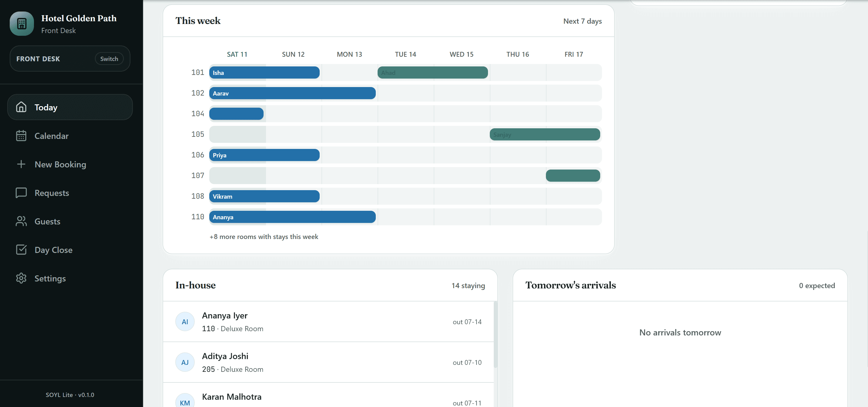The height and width of the screenshot is (407, 868).
Task: Click the TUE 14 column header
Action: point(405,54)
